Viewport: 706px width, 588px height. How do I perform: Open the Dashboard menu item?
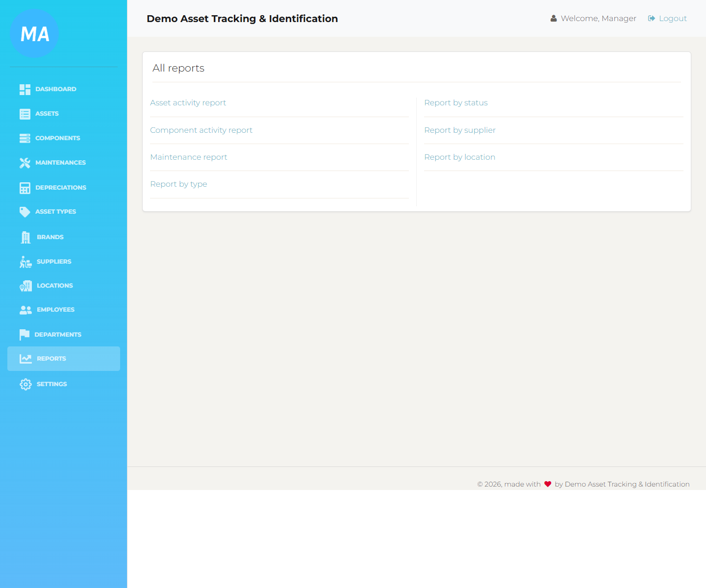(x=56, y=89)
